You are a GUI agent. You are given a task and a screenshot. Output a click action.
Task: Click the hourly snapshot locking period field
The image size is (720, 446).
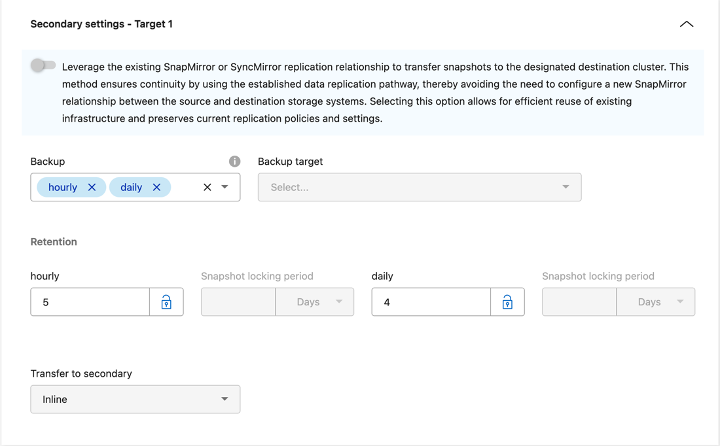click(238, 302)
